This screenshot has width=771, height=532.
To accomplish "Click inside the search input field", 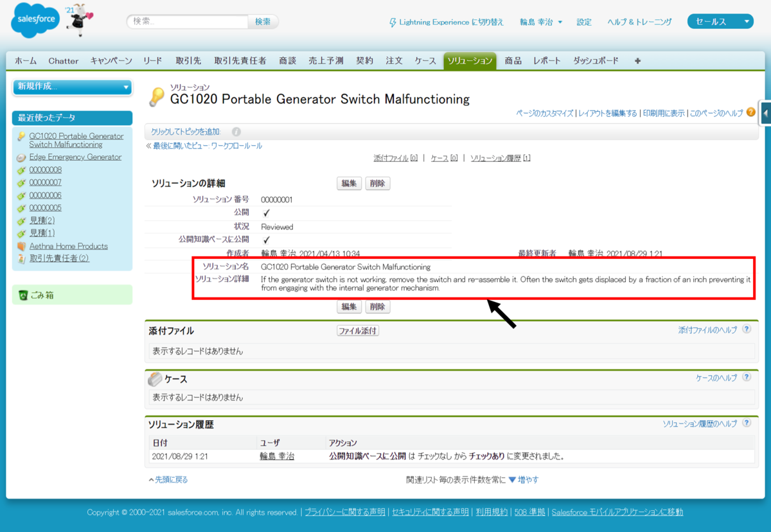I will tap(187, 21).
